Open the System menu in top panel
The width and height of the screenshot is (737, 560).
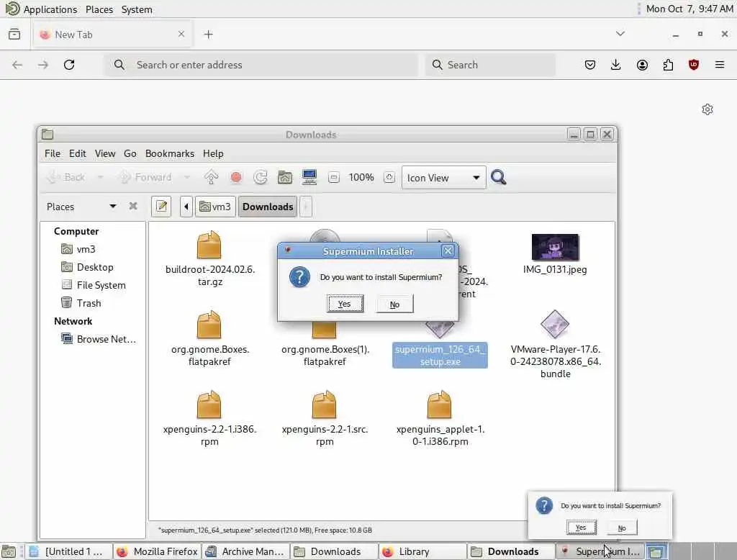[x=137, y=9]
